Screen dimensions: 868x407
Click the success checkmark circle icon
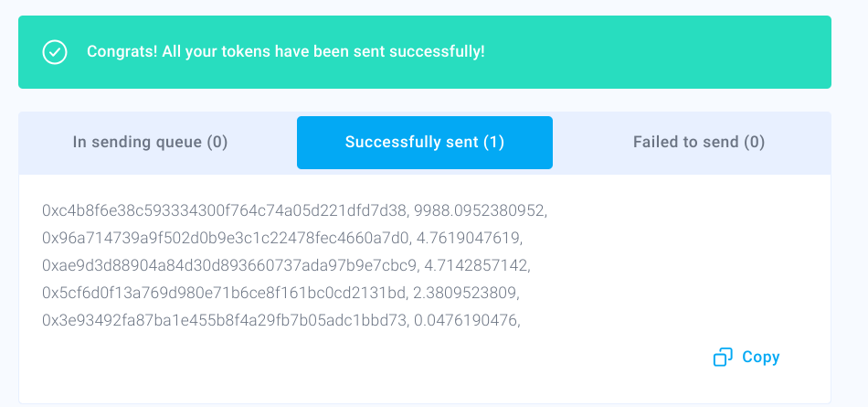(55, 52)
